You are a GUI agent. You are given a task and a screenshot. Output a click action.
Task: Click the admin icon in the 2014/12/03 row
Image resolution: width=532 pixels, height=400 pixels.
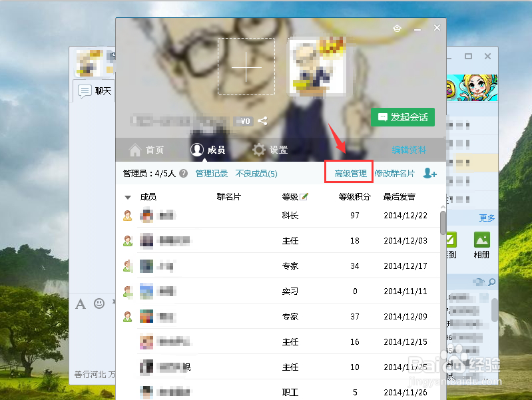click(128, 241)
